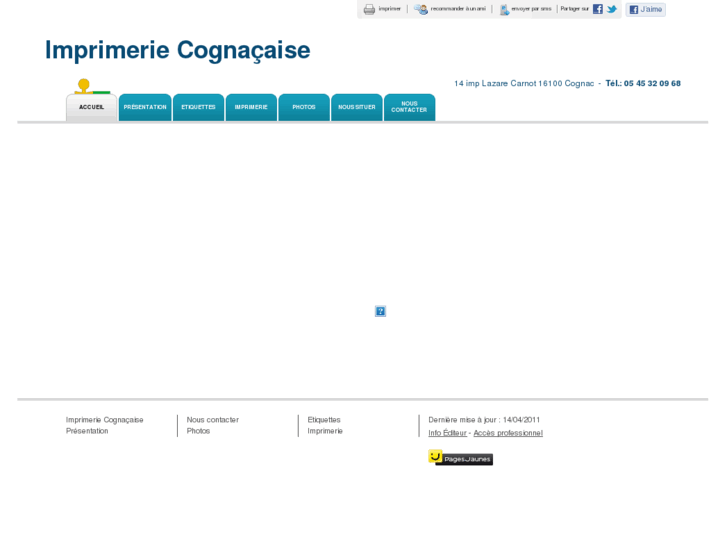Open the Accès professionnel footer link
Viewport: 727px width, 545px height.
508,433
